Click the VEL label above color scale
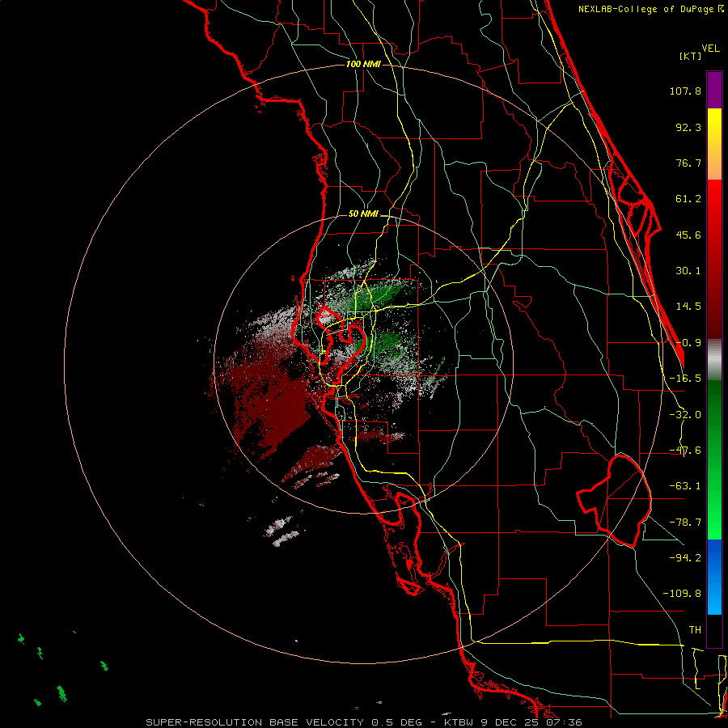728x728 pixels. (710, 49)
